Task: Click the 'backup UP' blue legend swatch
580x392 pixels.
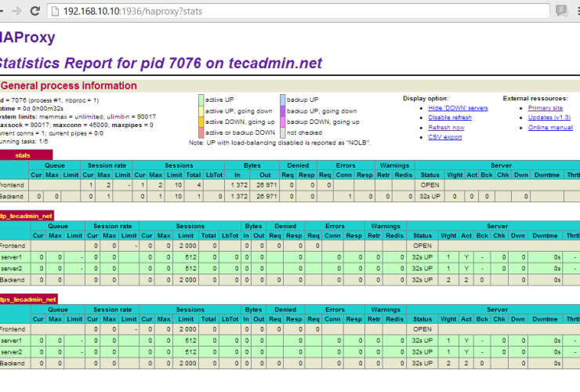Action: (283, 100)
